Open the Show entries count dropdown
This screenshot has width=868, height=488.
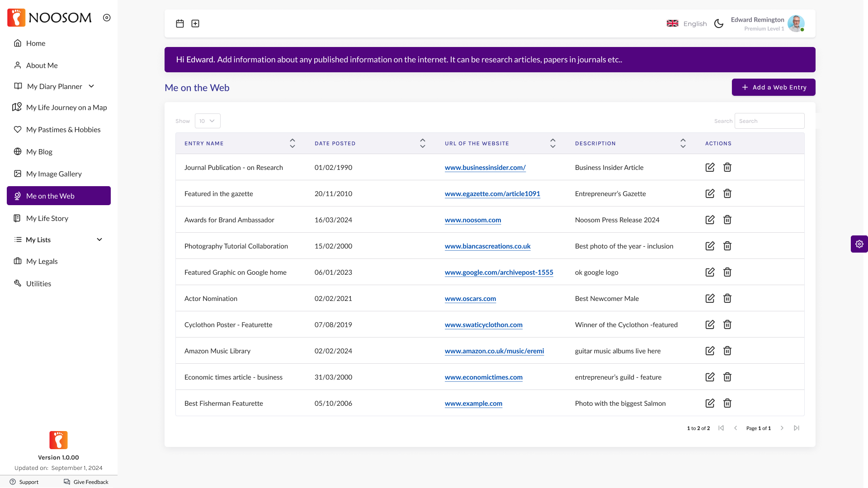[x=208, y=121]
